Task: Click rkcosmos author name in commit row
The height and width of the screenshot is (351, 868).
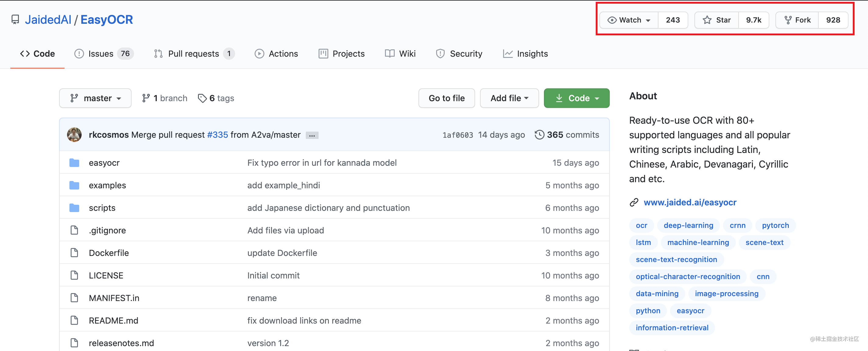Action: [108, 135]
